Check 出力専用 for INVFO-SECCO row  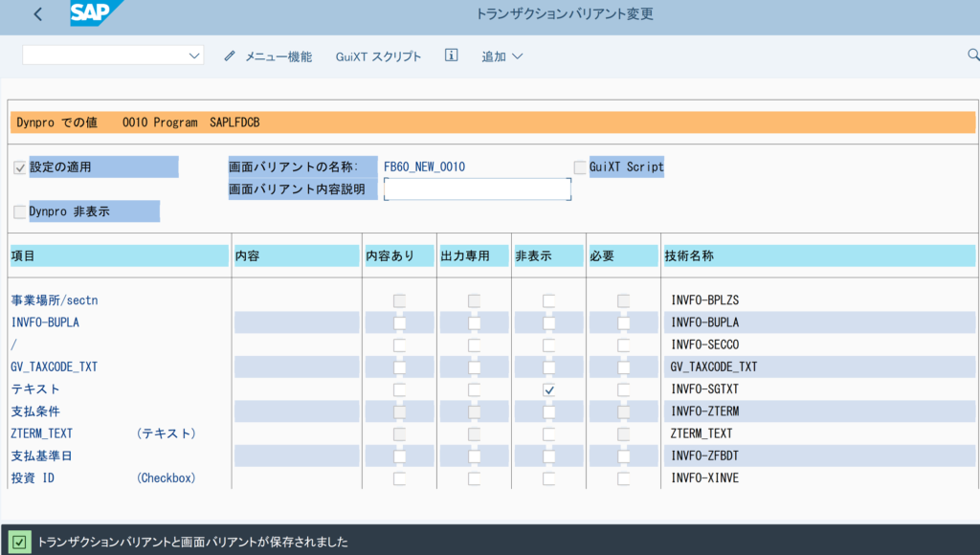coord(475,345)
